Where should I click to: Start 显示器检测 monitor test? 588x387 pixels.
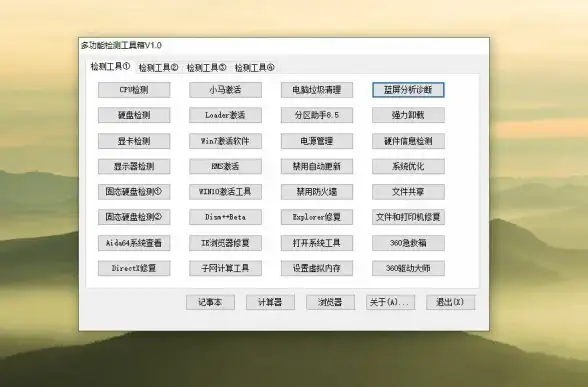[x=134, y=166]
